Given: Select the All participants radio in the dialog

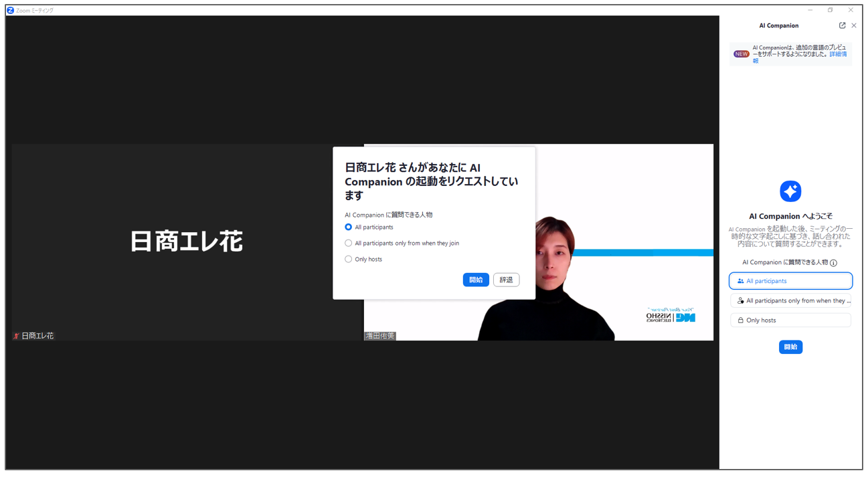Looking at the screenshot, I should tap(348, 227).
